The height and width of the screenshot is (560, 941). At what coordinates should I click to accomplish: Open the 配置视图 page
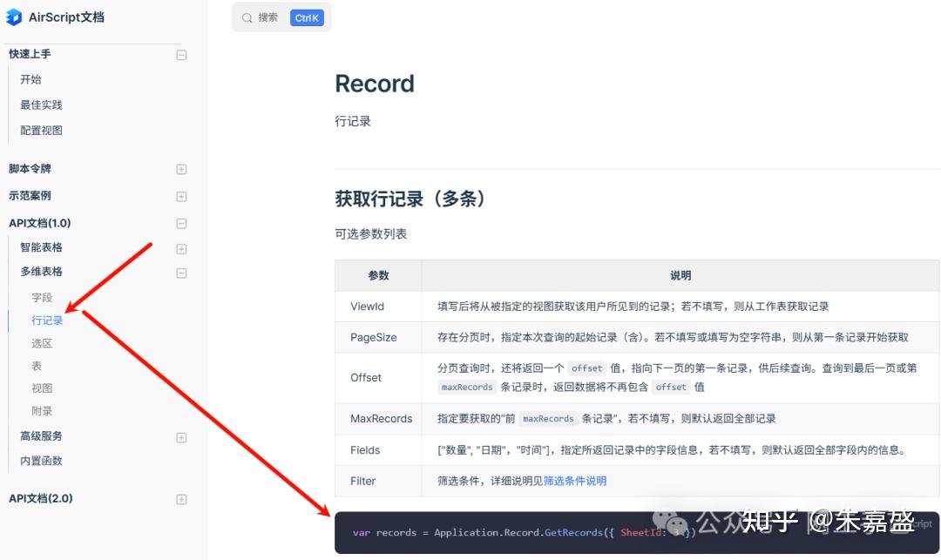coord(42,130)
